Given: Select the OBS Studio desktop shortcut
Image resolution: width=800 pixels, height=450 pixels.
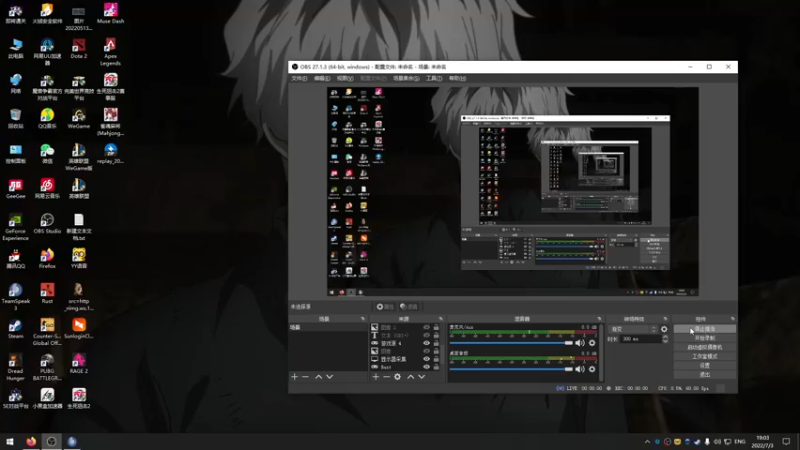Looking at the screenshot, I should click(47, 223).
